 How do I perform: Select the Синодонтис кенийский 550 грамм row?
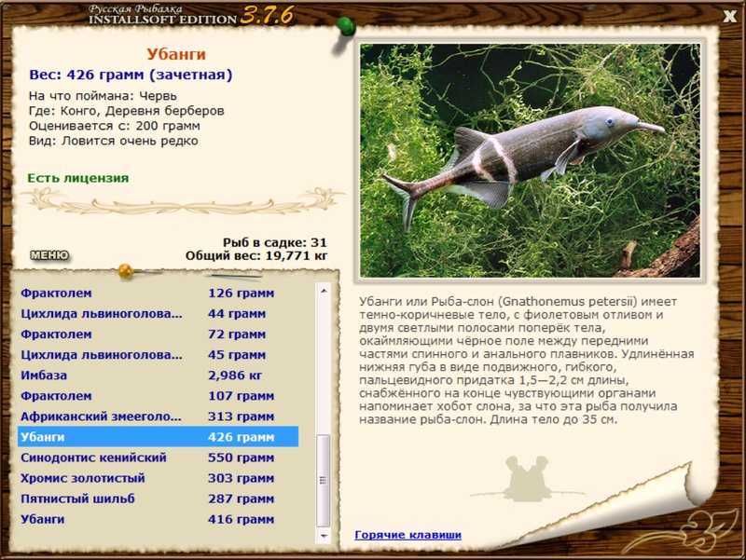(158, 458)
